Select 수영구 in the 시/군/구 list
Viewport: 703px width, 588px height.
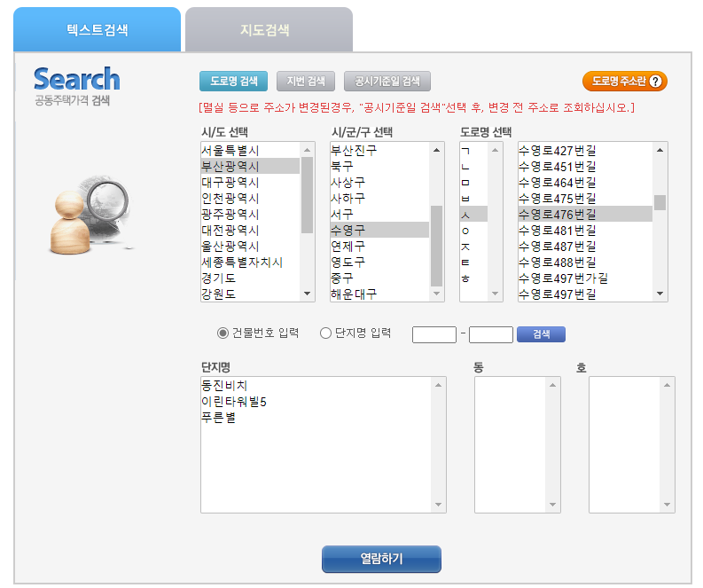(x=379, y=230)
